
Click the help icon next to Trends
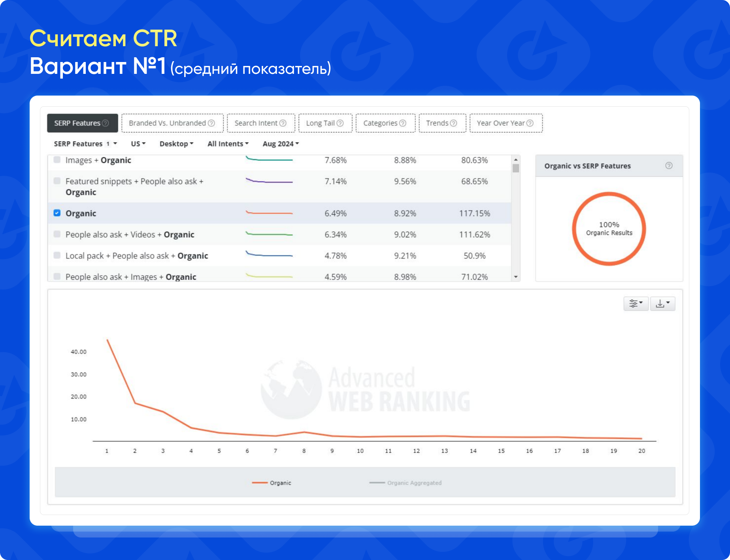(x=453, y=123)
